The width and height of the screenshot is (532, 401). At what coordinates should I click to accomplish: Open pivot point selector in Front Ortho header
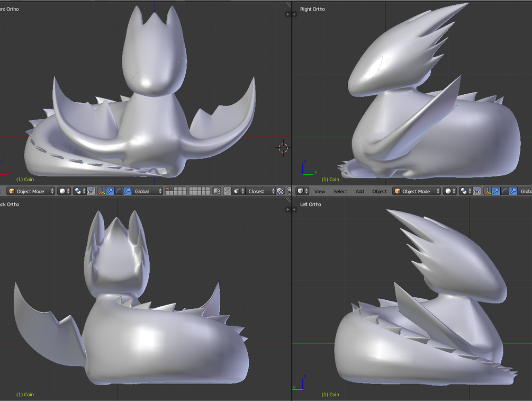tap(79, 191)
